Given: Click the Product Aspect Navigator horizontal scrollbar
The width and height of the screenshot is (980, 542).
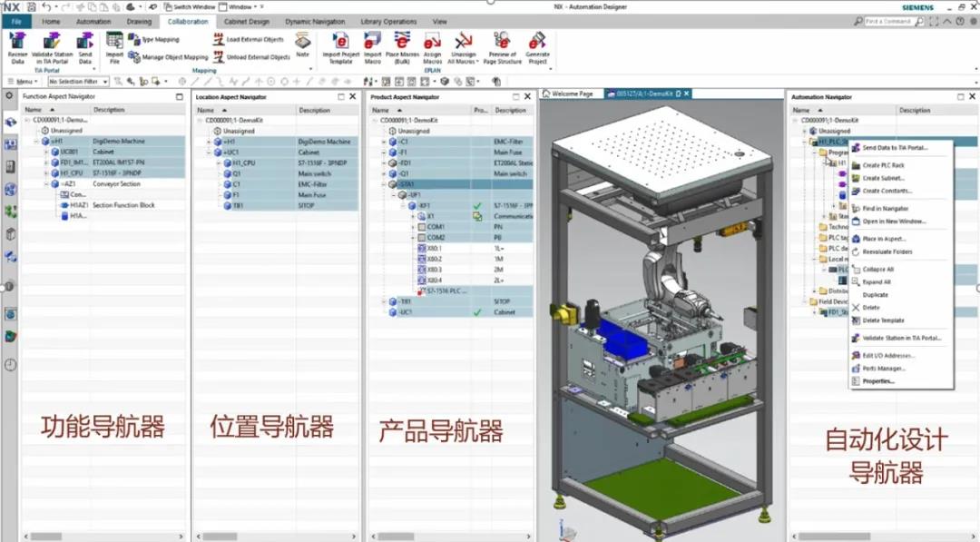Looking at the screenshot, I should [451, 537].
